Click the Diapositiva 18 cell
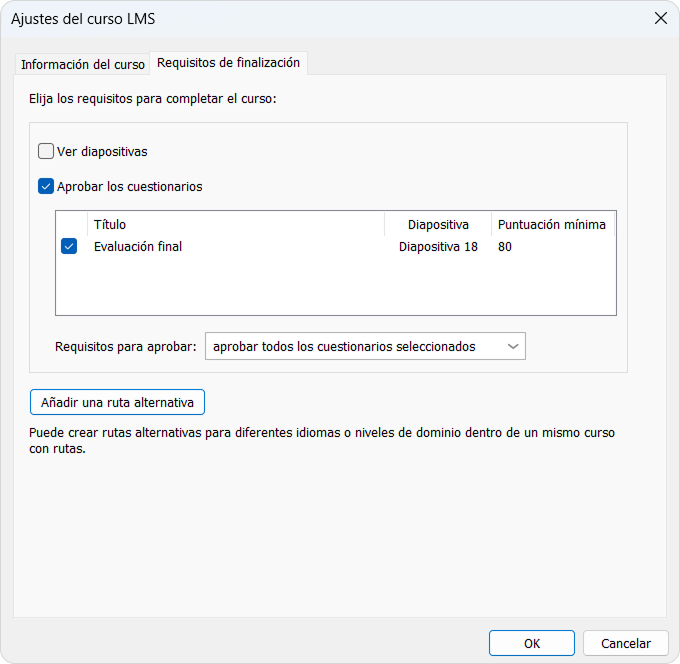The width and height of the screenshot is (680, 664). [x=438, y=247]
